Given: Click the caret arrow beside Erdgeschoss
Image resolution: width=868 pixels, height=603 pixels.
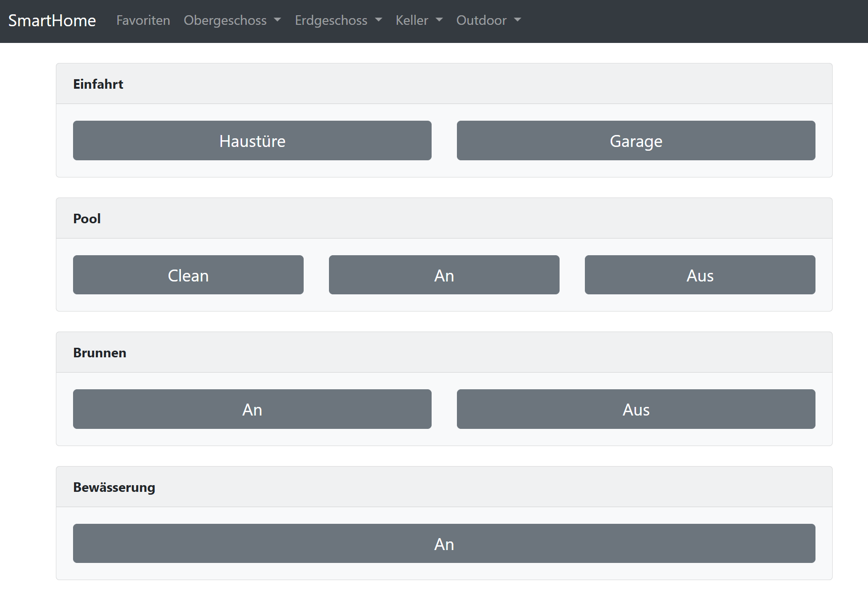Looking at the screenshot, I should pyautogui.click(x=379, y=20).
